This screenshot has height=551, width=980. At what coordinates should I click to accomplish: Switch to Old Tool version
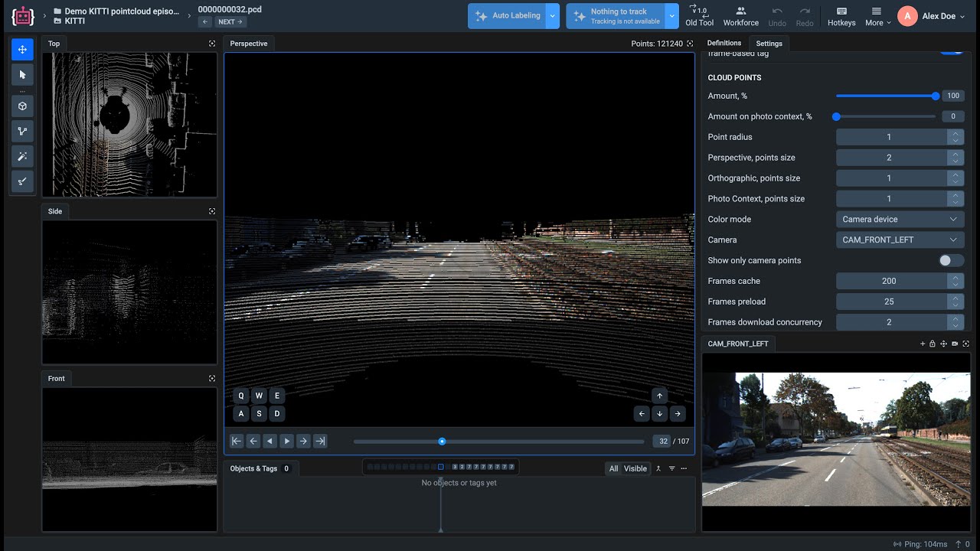[700, 16]
